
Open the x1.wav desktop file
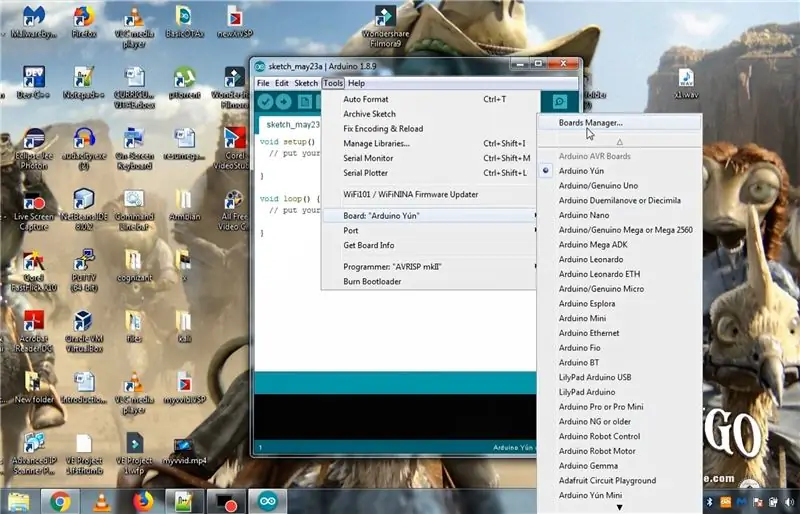click(686, 84)
